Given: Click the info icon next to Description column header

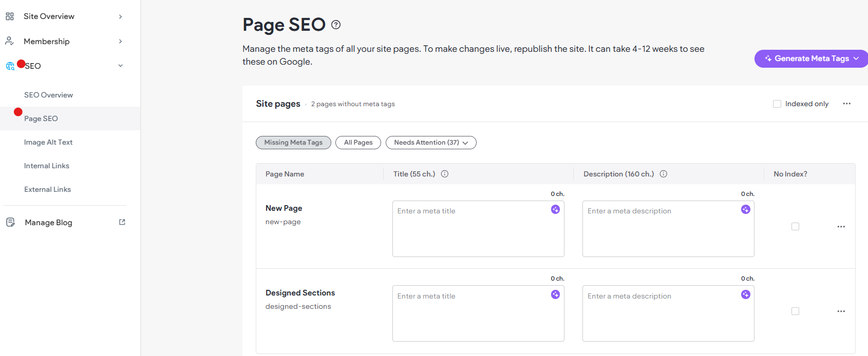Looking at the screenshot, I should [x=664, y=174].
